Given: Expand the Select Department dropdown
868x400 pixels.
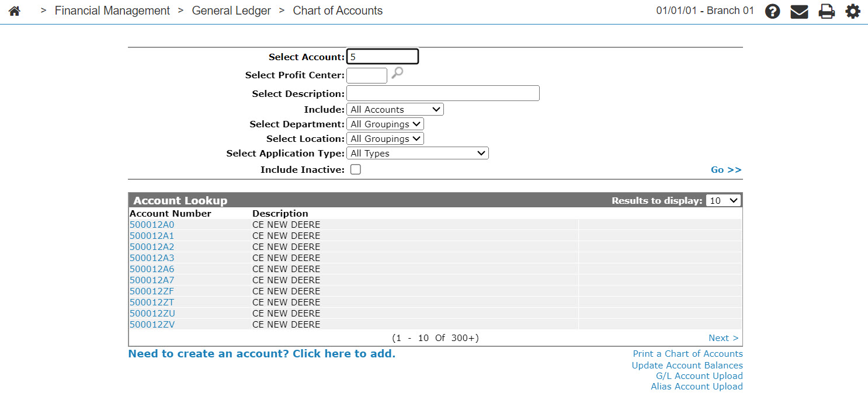Looking at the screenshot, I should click(385, 124).
